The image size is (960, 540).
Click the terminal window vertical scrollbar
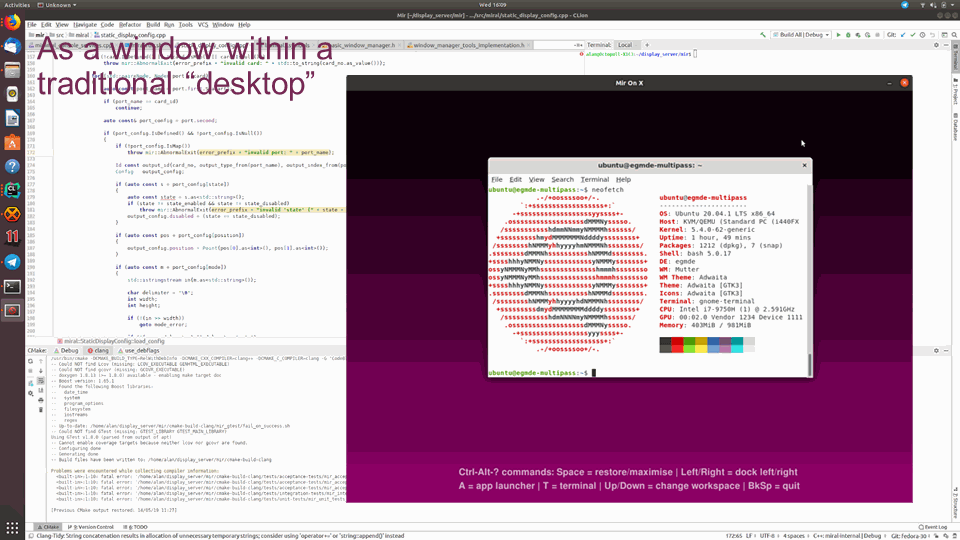click(x=810, y=365)
